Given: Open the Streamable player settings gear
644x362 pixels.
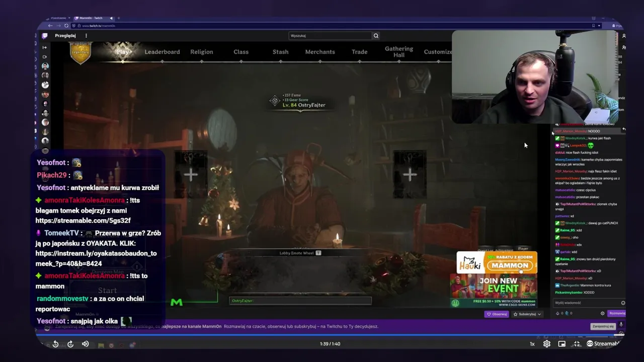Looking at the screenshot, I should pyautogui.click(x=547, y=344).
